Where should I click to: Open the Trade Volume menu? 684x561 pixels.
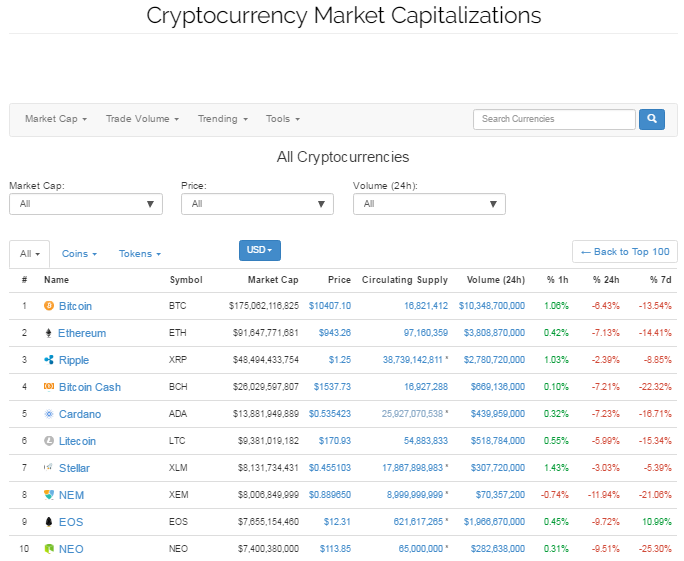[x=142, y=119]
